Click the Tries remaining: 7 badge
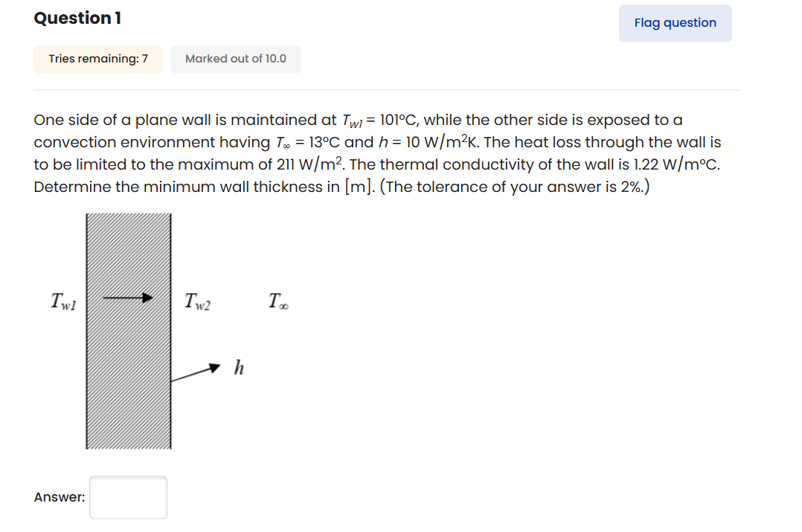 [97, 59]
